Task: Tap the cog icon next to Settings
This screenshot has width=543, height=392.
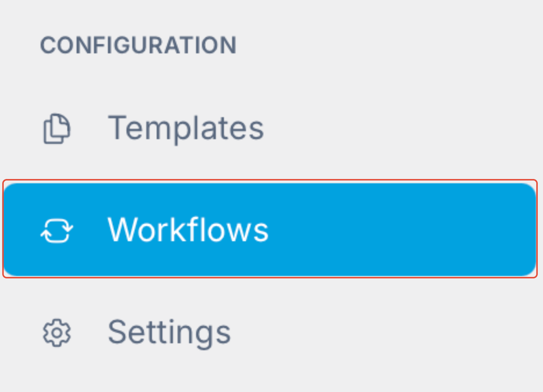Action: pyautogui.click(x=57, y=332)
